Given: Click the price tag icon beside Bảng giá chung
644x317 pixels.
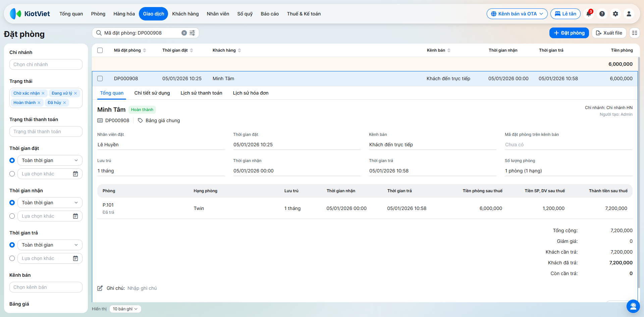Looking at the screenshot, I should pos(141,120).
